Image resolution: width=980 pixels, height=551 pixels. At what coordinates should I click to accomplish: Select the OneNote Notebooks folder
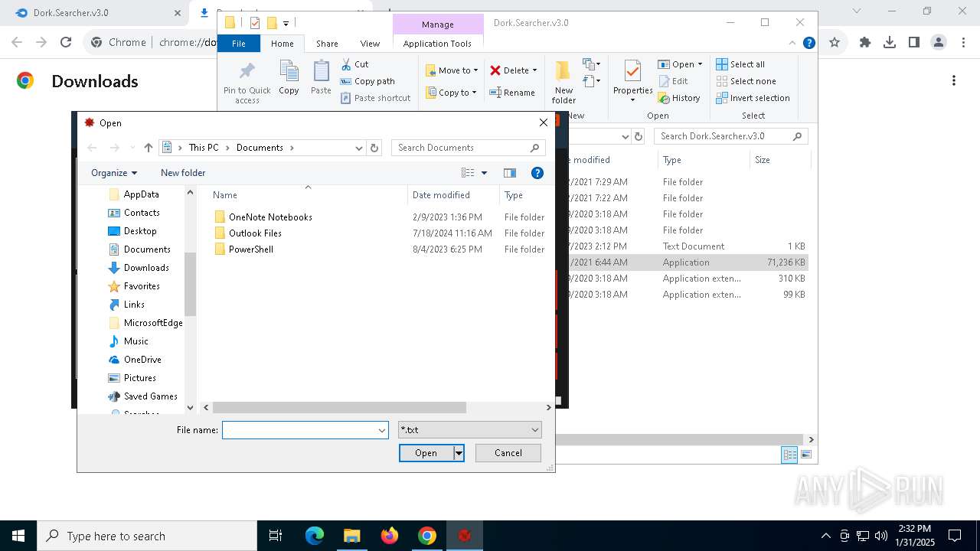tap(270, 217)
